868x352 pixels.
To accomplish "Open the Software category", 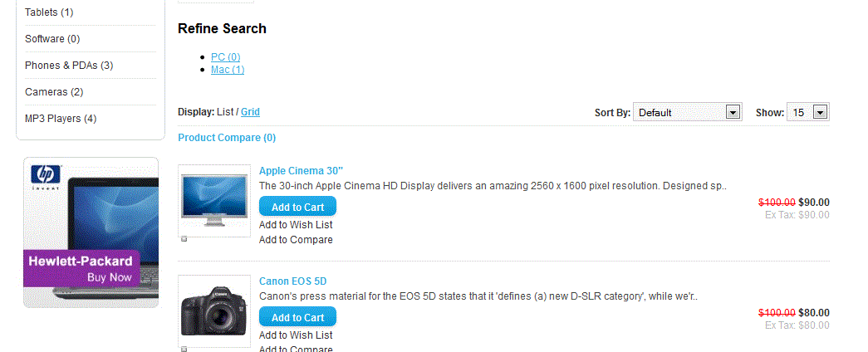I will pos(52,39).
